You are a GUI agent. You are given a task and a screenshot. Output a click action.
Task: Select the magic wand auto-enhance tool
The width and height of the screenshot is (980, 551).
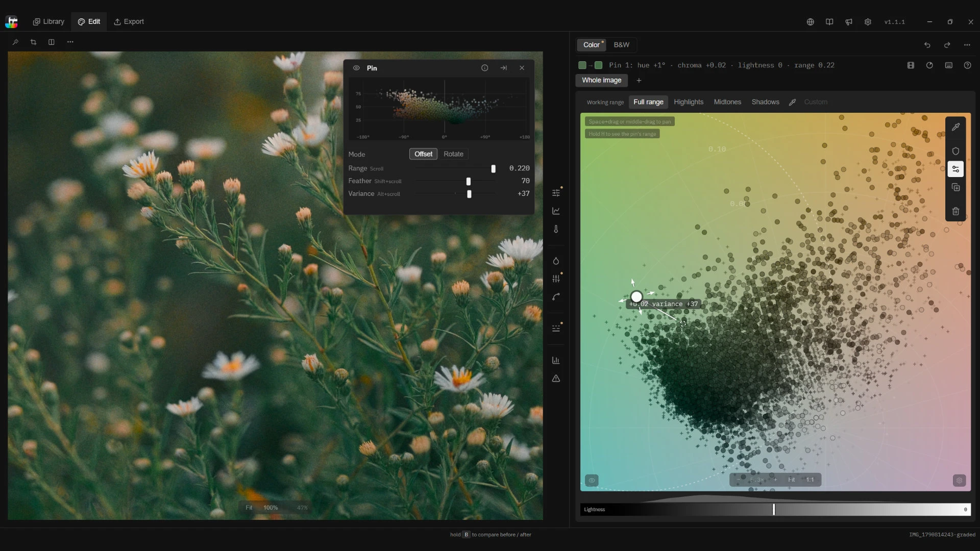tap(15, 42)
